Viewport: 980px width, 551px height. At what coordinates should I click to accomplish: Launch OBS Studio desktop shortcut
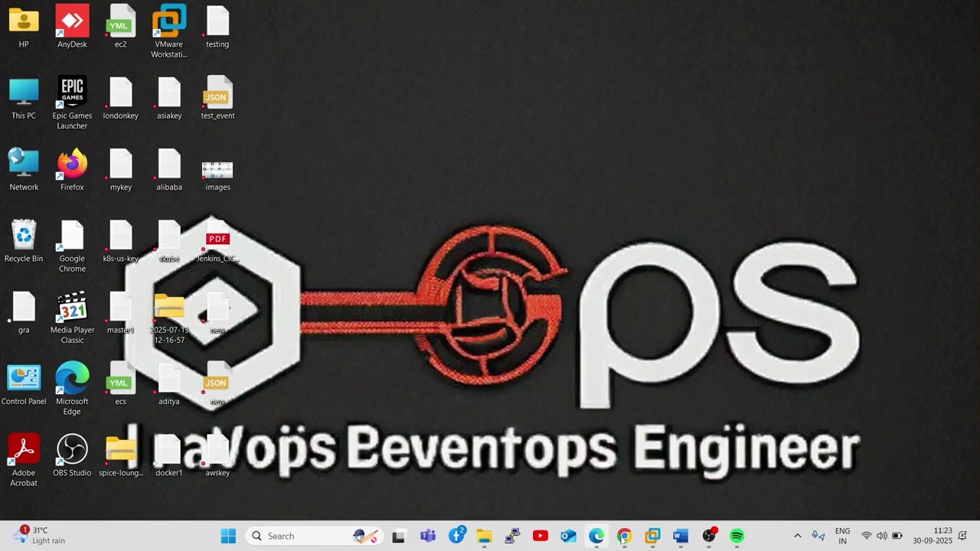click(72, 455)
